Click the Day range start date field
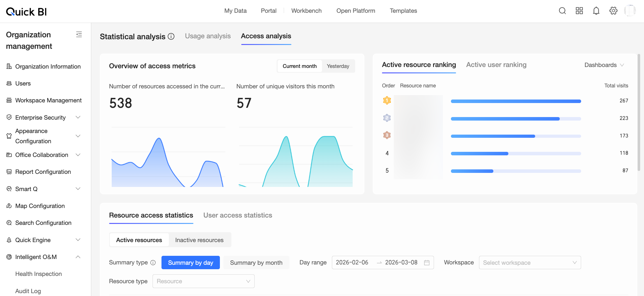644x296 pixels. coord(352,263)
